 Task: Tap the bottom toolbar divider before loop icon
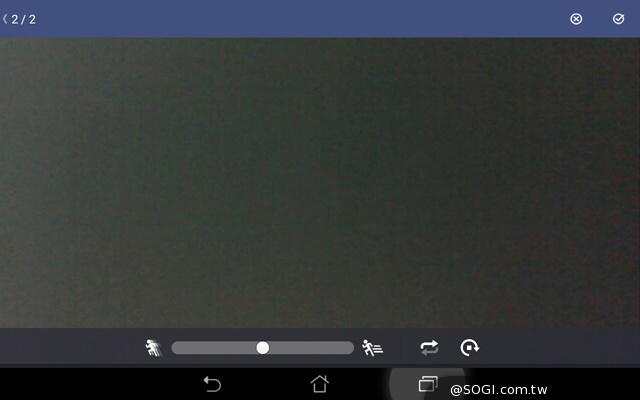tap(401, 348)
